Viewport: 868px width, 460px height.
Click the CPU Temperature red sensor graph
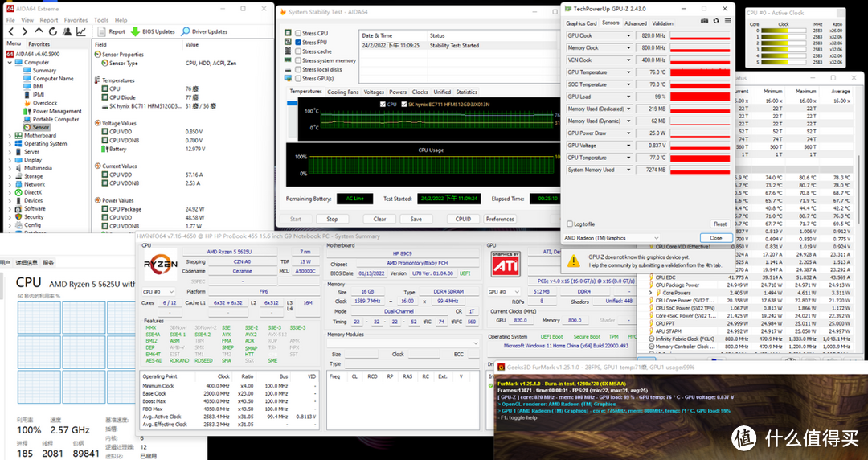pyautogui.click(x=700, y=158)
